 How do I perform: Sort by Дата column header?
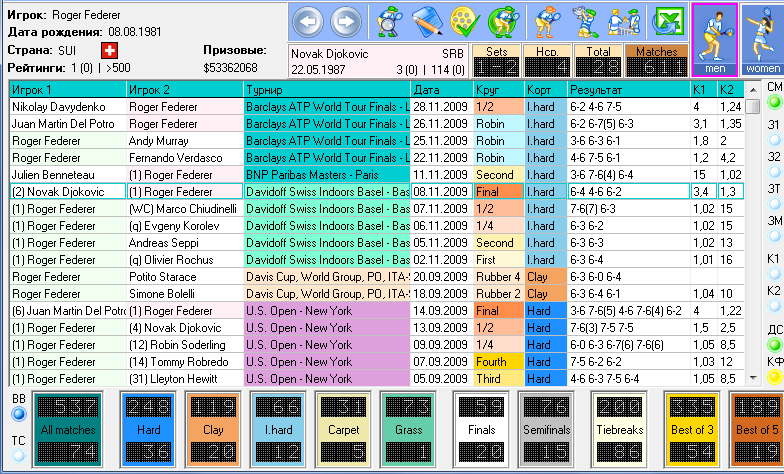tap(442, 90)
